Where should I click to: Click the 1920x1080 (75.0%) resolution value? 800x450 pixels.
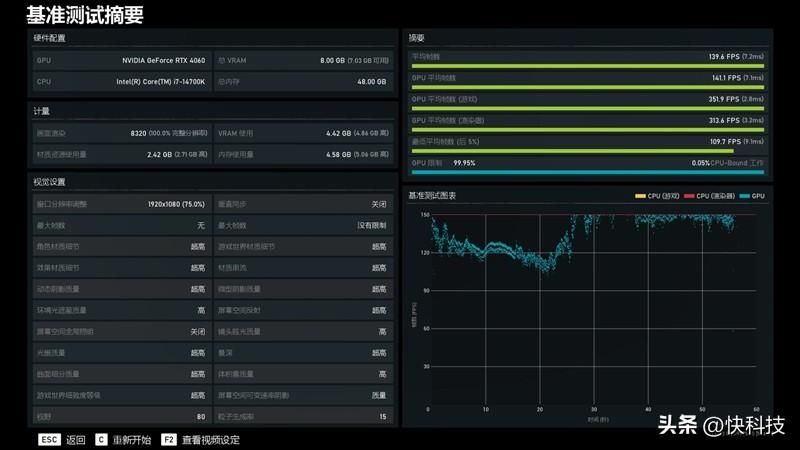coord(176,204)
